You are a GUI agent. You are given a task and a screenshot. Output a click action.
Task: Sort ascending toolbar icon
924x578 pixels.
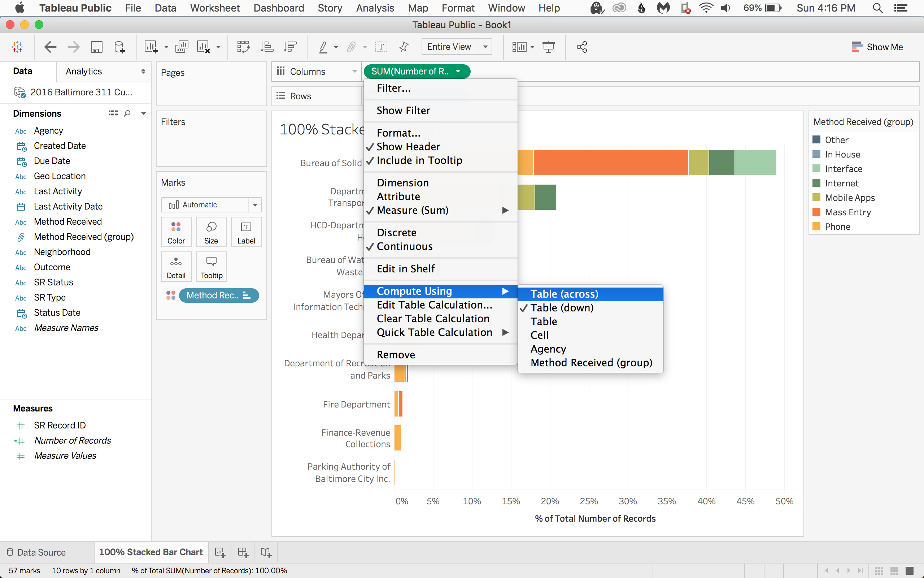[x=267, y=47]
